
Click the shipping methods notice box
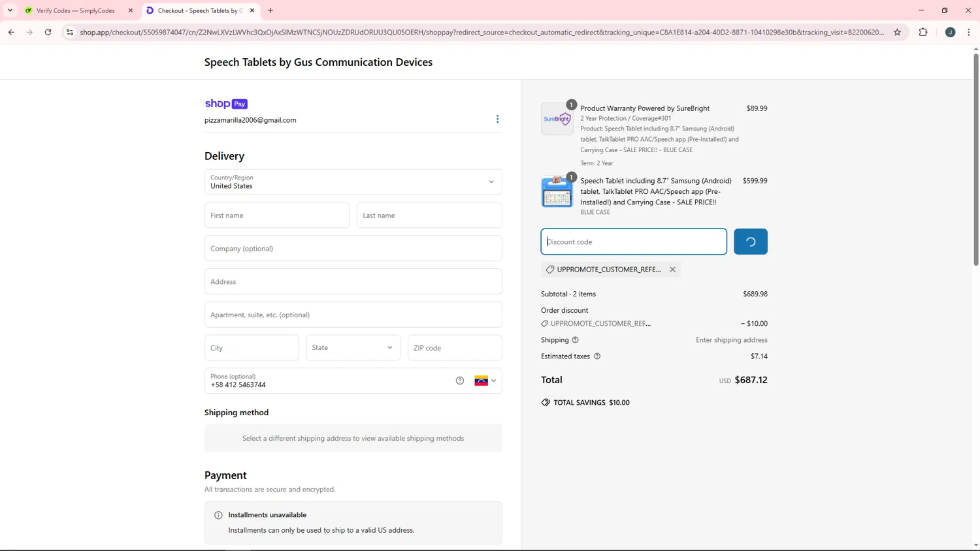[353, 438]
